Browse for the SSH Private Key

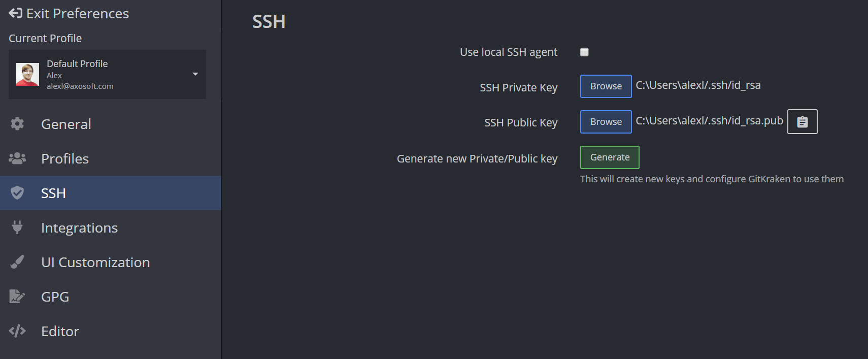click(x=606, y=86)
